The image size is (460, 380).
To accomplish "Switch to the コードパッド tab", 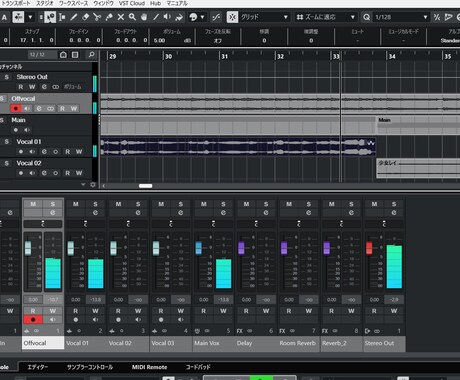I will [198, 367].
